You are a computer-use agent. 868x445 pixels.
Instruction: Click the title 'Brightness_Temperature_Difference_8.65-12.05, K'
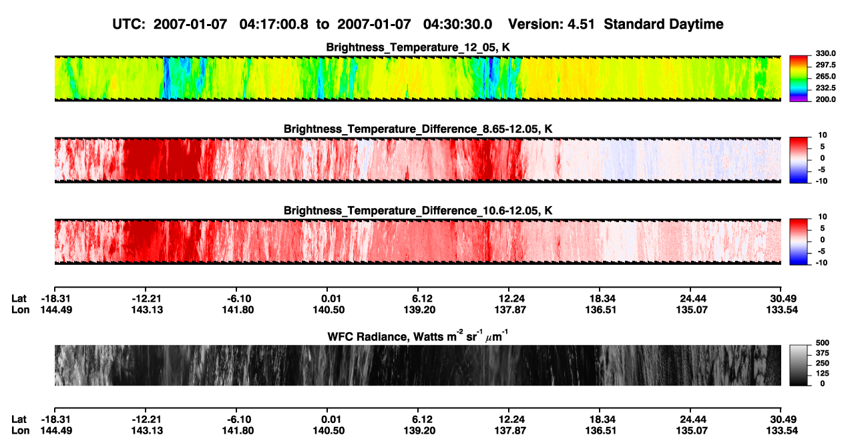[417, 129]
